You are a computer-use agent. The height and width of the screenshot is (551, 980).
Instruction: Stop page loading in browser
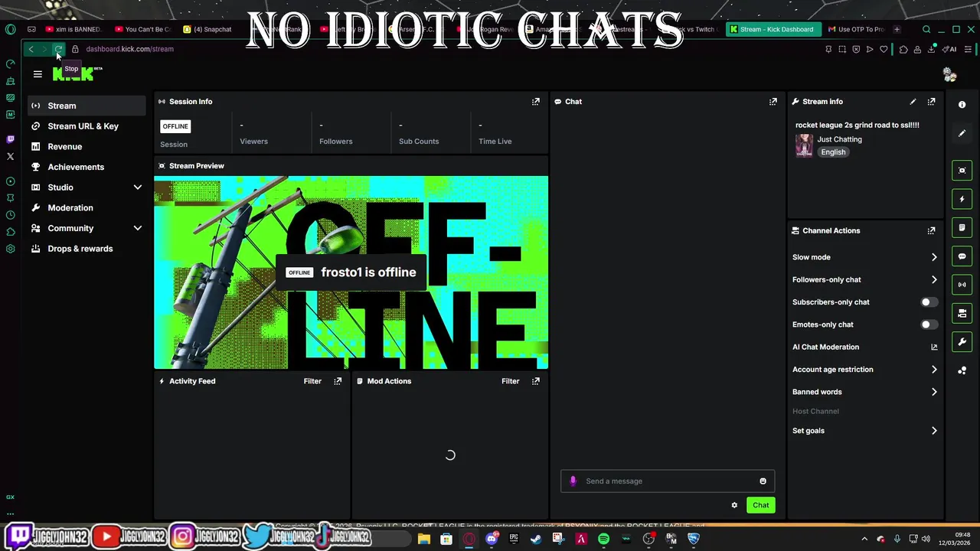click(x=58, y=49)
